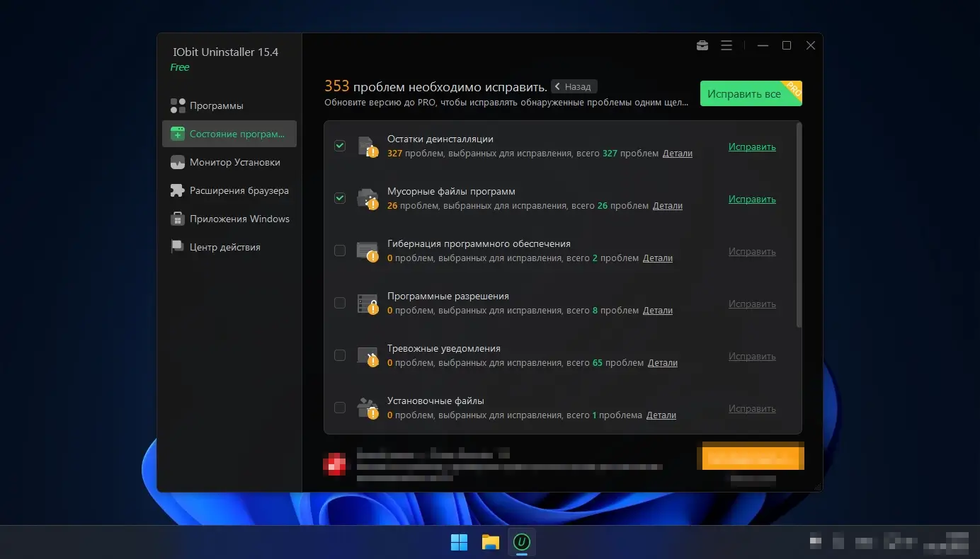Open Детали for Мусорные файлы программ
Viewport: 980px width, 559px height.
coord(668,206)
